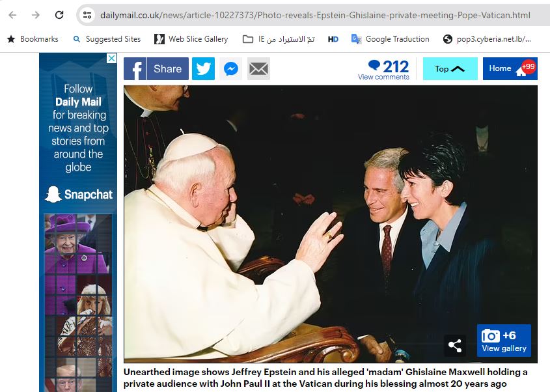Open the Bookmarks folder in bookmarks bar

33,39
